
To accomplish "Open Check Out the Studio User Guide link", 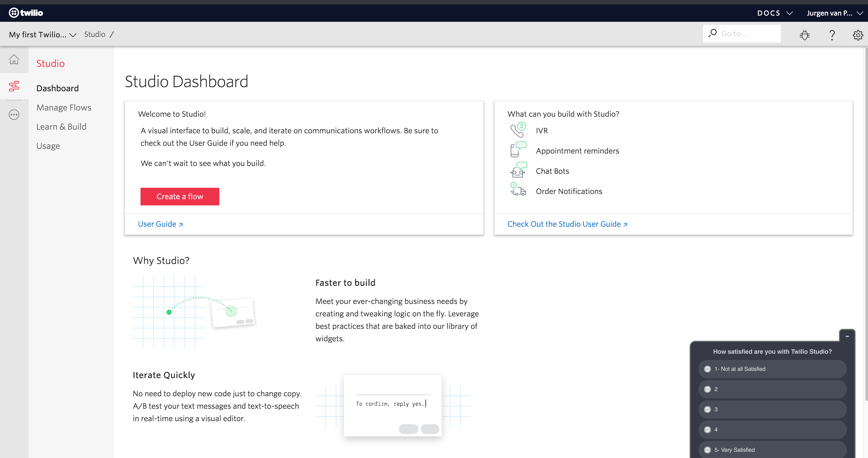I will click(x=567, y=224).
